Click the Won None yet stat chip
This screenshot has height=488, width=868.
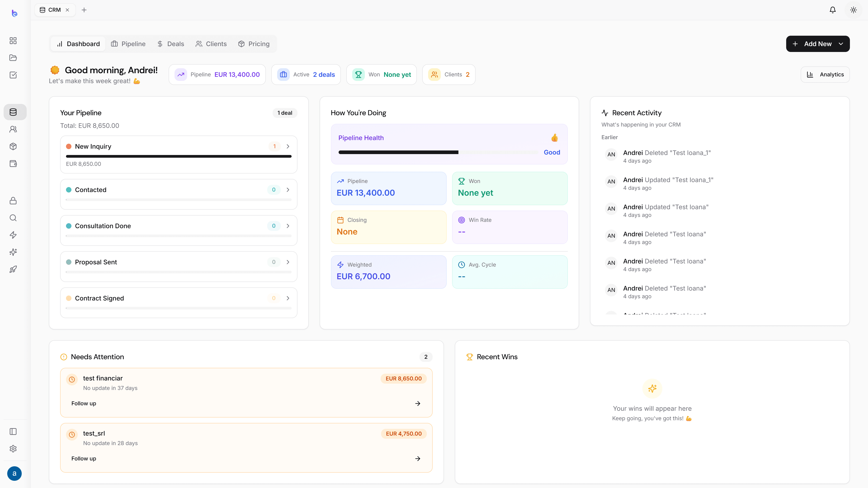[x=381, y=74]
